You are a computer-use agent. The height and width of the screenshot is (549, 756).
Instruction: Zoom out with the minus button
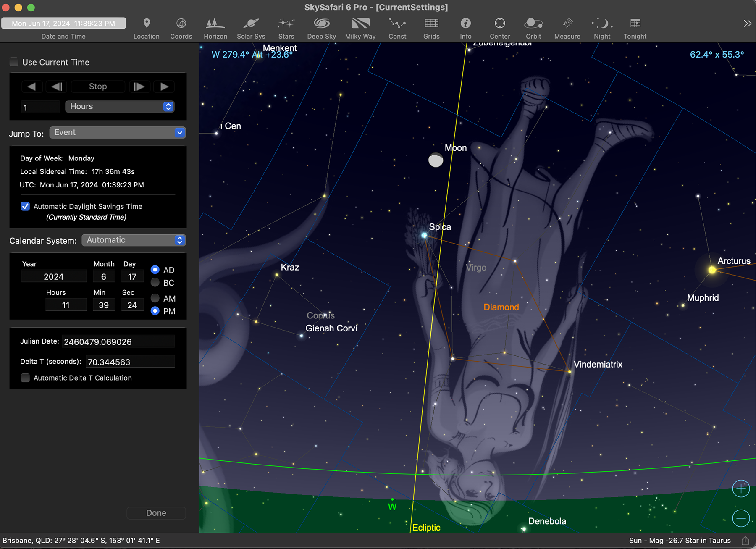741,518
